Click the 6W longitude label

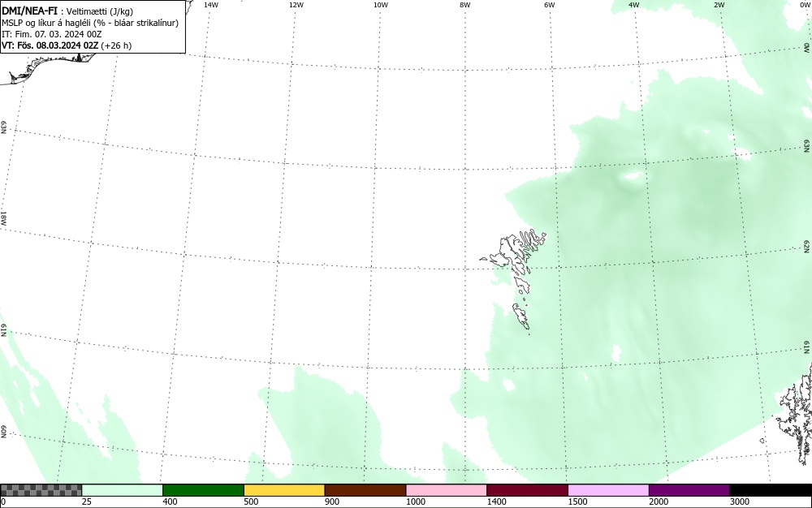pyautogui.click(x=550, y=5)
